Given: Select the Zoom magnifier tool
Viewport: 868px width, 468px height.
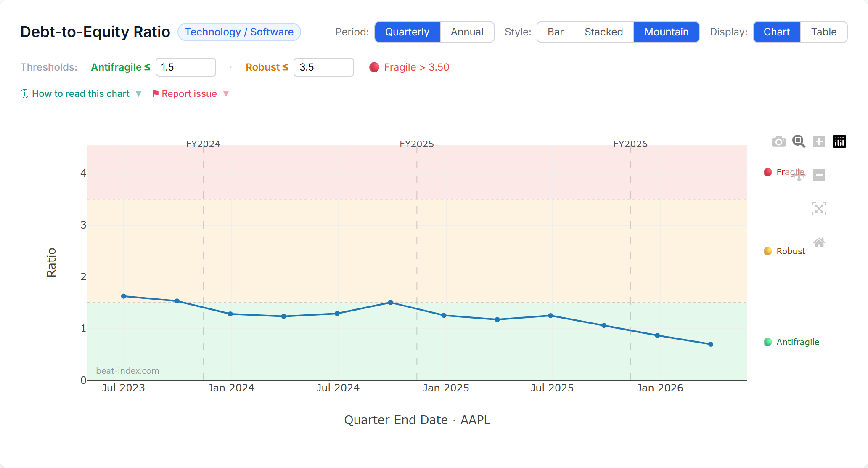Looking at the screenshot, I should point(799,141).
